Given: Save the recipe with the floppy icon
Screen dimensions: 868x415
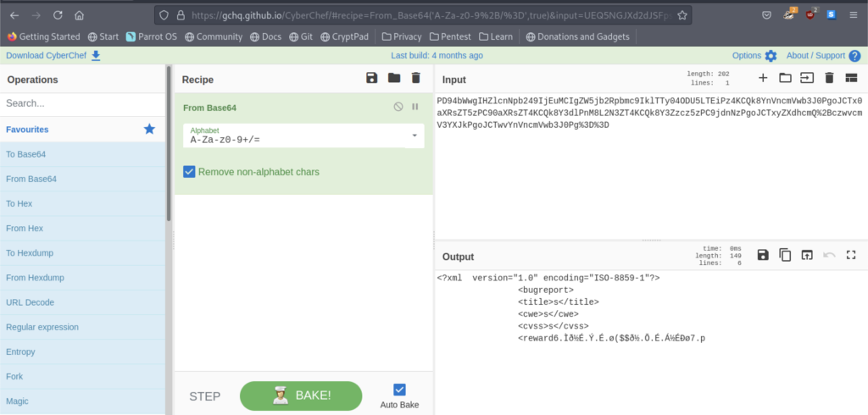Looking at the screenshot, I should tap(371, 78).
